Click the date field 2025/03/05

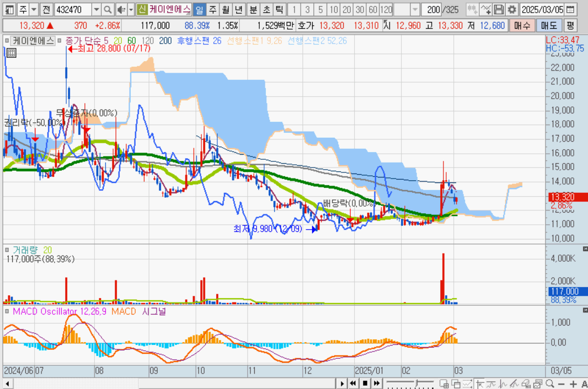(542, 9)
